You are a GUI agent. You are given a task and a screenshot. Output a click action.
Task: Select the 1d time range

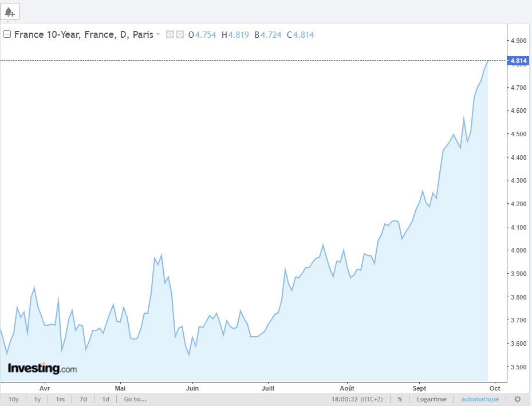click(105, 399)
